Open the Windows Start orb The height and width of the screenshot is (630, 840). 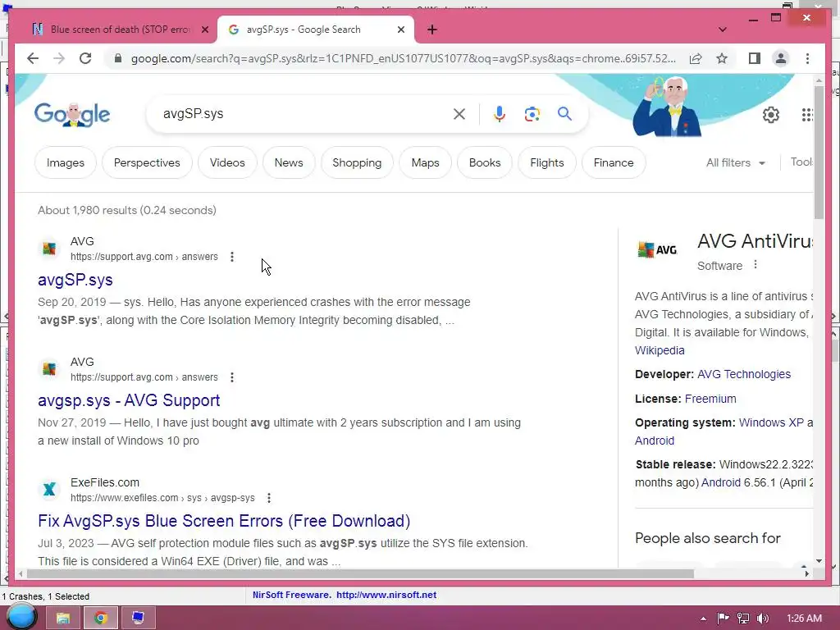coord(21,618)
